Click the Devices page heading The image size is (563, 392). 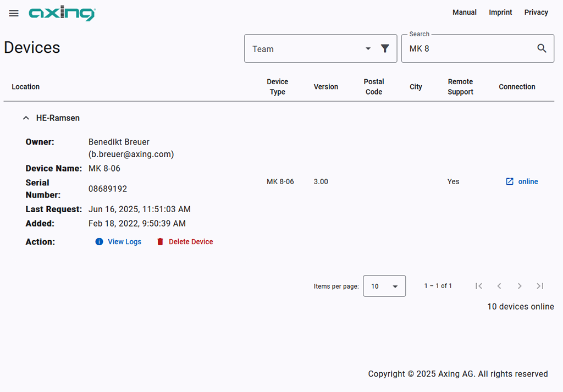[x=32, y=47]
